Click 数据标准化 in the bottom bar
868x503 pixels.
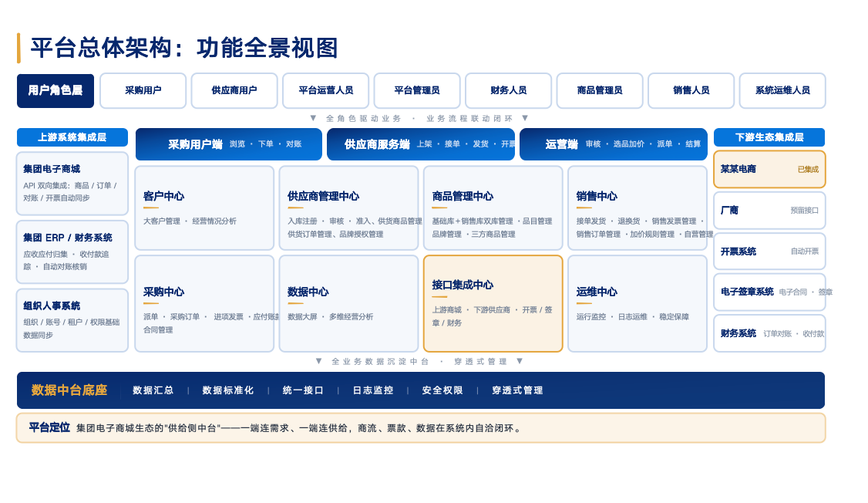[228, 390]
